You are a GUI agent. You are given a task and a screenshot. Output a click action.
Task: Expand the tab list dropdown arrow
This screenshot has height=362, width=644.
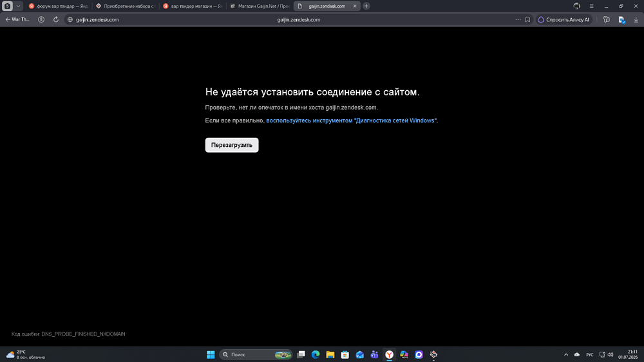[x=18, y=6]
